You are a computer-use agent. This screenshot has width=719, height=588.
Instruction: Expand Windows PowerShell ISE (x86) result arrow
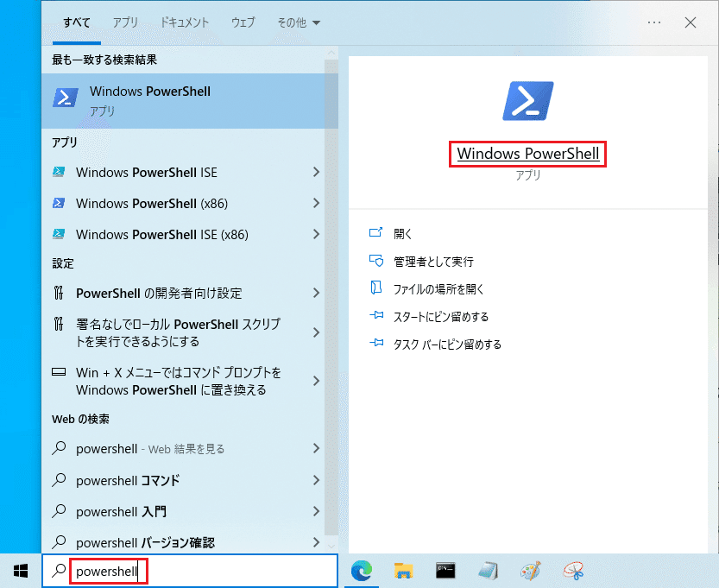316,234
